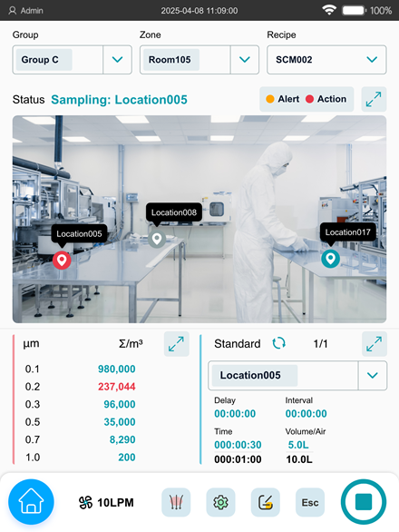This screenshot has height=532, width=399.
Task: Select the 8,290 count value
Action: (122, 439)
